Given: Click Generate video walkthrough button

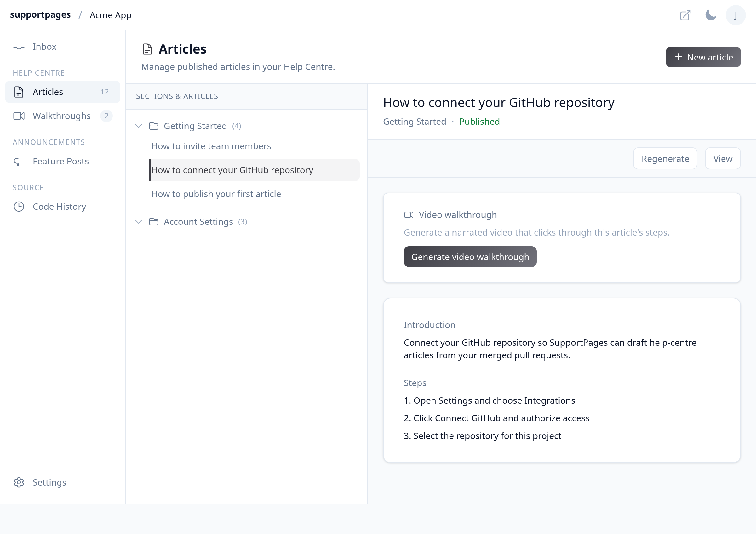Looking at the screenshot, I should pyautogui.click(x=470, y=257).
